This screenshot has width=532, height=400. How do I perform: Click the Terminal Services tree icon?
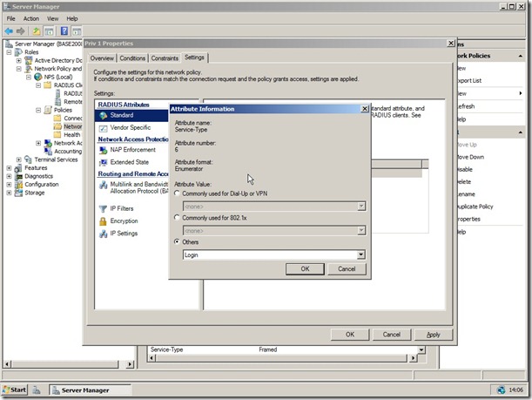tap(28, 159)
